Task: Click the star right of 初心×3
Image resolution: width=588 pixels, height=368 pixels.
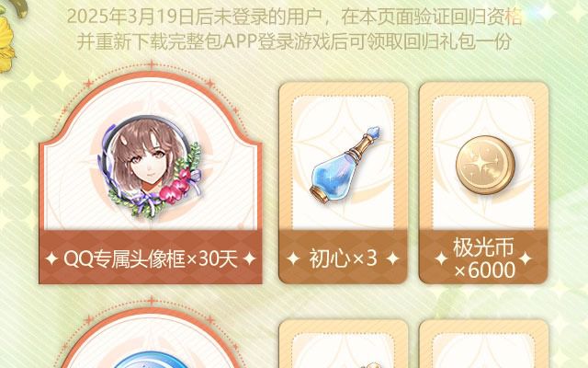Action: pos(392,259)
